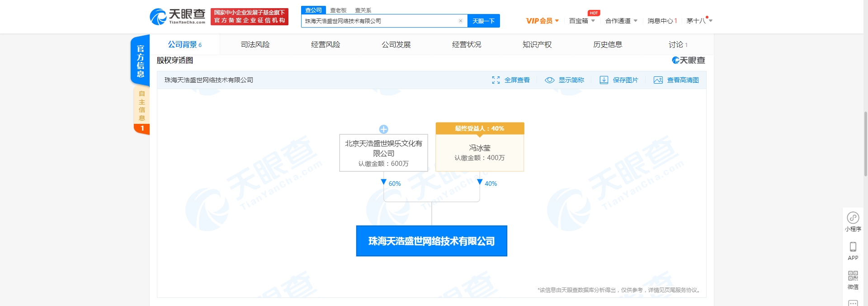The image size is (868, 306).
Task: Click the 国家中小企业发展子基金旗下 red banner
Action: point(250,17)
